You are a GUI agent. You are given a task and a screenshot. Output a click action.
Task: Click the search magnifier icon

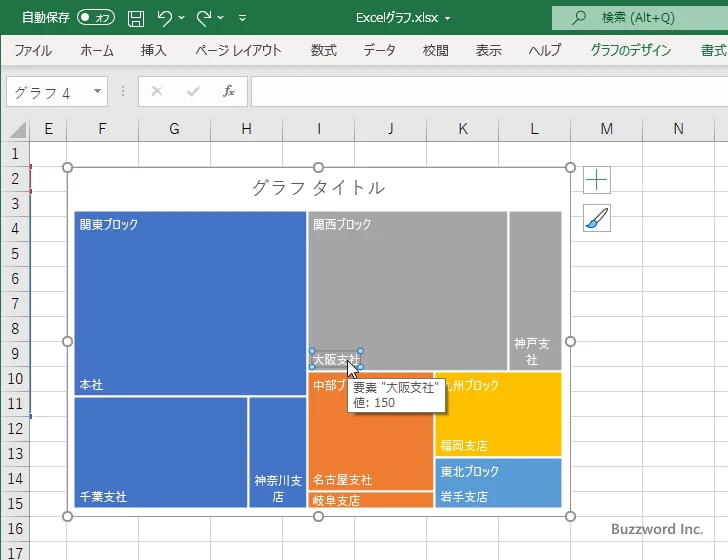[578, 18]
